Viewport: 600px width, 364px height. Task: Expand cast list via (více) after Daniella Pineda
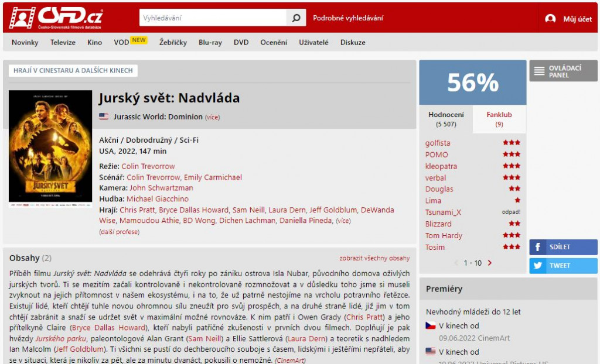click(x=343, y=221)
